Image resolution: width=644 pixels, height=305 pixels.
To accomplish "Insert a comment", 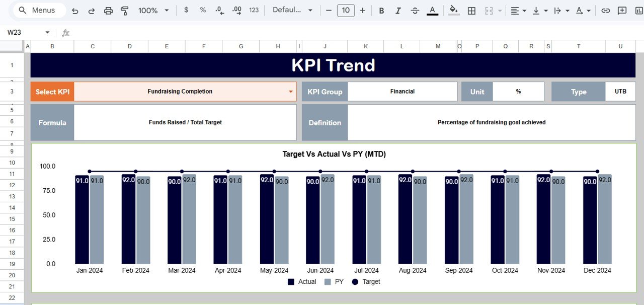I will pos(622,11).
